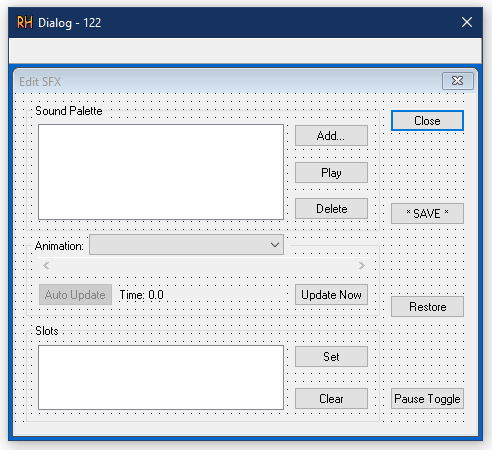492x450 pixels.
Task: Close the Edit SFX inner dialog via X
Action: coord(457,81)
